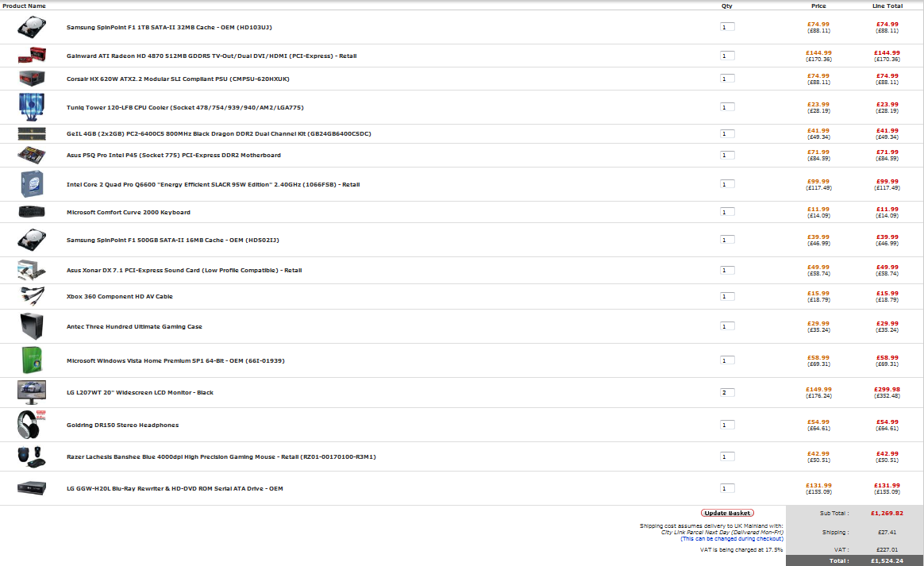Focus quantity field for Antec Three Hundred
Viewport: 924px width, 566px height.
pyautogui.click(x=727, y=326)
